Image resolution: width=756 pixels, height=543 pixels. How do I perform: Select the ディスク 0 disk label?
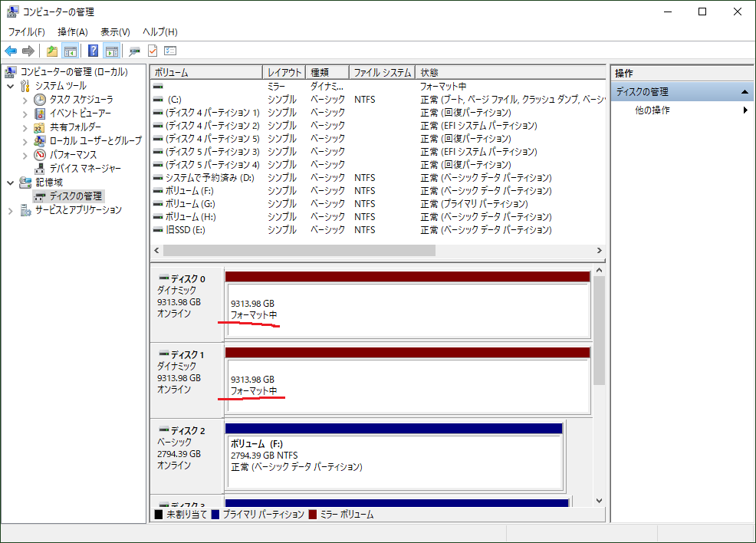(x=186, y=304)
